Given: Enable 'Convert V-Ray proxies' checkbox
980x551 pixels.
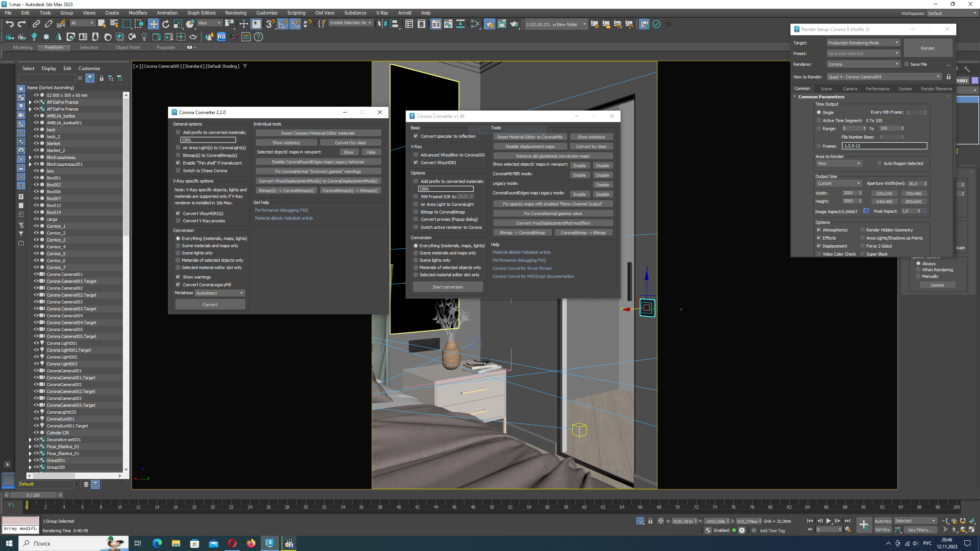Looking at the screenshot, I should (178, 221).
